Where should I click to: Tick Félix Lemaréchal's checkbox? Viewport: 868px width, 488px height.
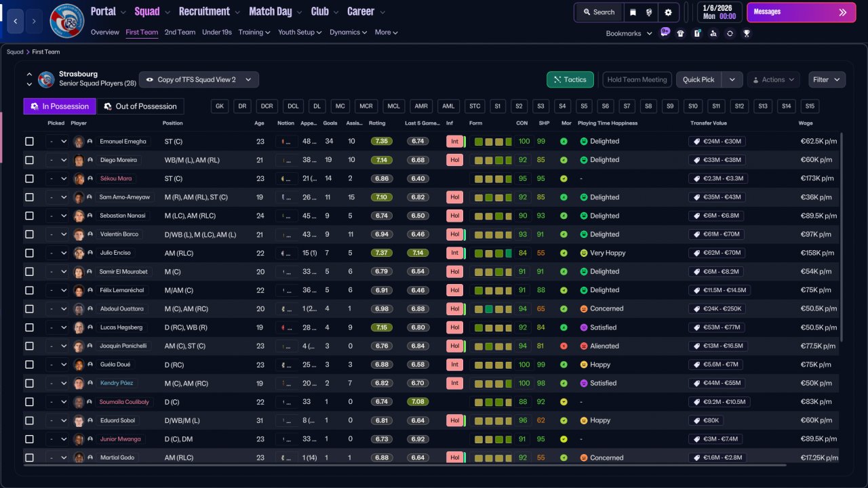[x=29, y=290]
